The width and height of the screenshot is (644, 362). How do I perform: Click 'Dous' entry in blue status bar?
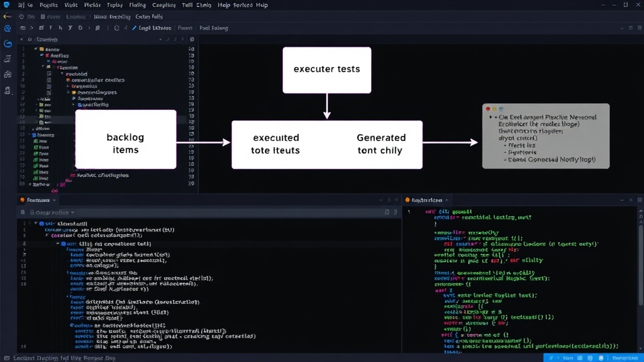pos(568,358)
